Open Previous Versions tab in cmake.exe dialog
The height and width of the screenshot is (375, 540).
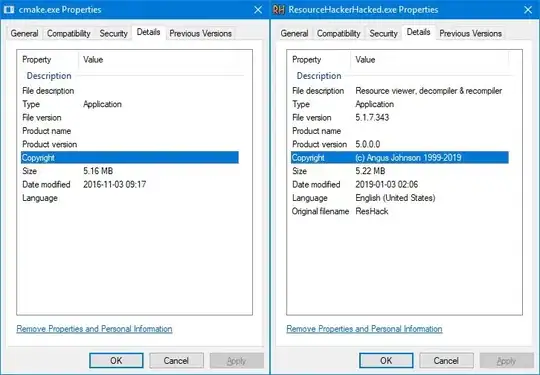point(200,33)
